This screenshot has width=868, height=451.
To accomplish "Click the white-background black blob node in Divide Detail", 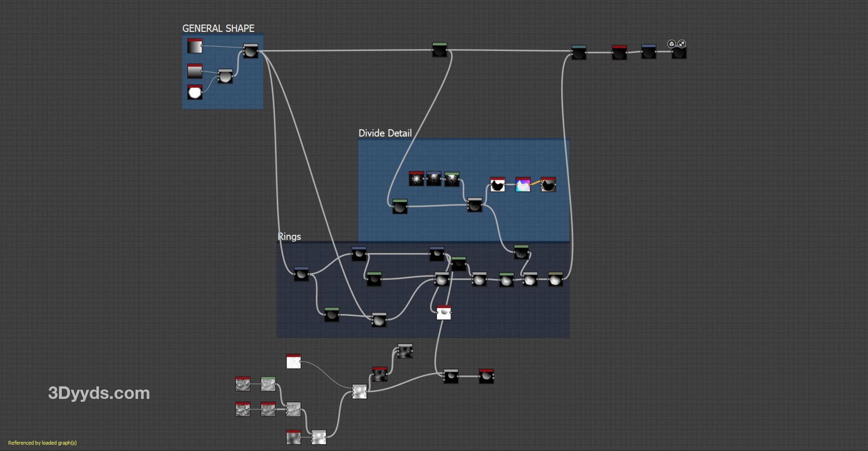I will (x=497, y=185).
